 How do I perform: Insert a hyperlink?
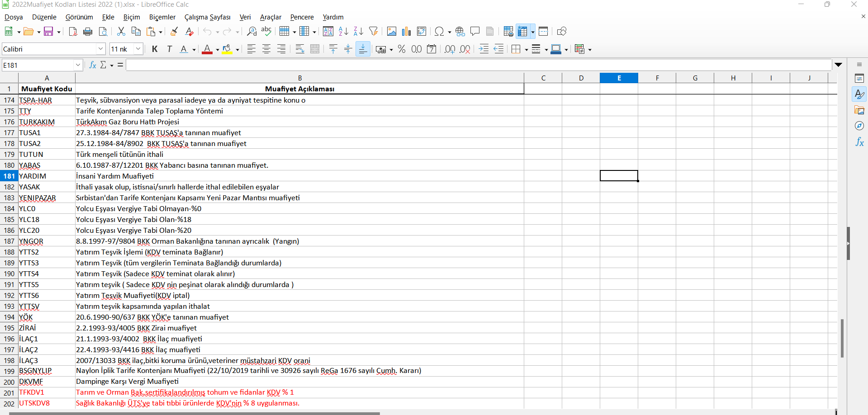click(460, 31)
